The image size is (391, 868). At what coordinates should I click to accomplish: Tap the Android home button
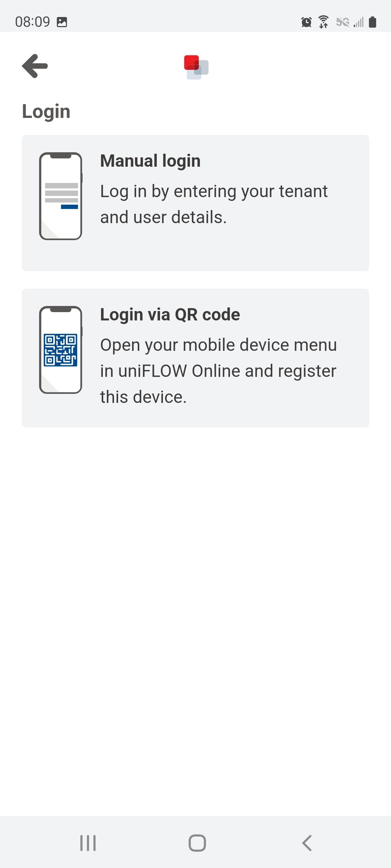point(197,843)
